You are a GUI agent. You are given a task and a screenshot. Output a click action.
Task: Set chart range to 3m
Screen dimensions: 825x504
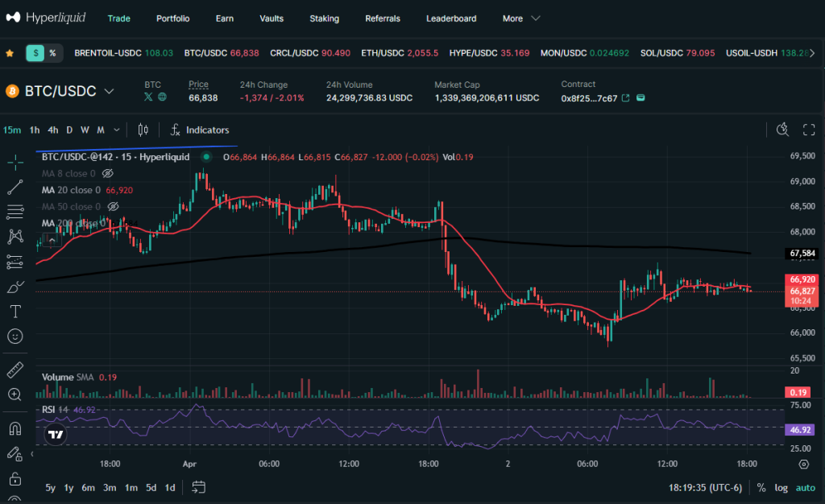(x=110, y=487)
